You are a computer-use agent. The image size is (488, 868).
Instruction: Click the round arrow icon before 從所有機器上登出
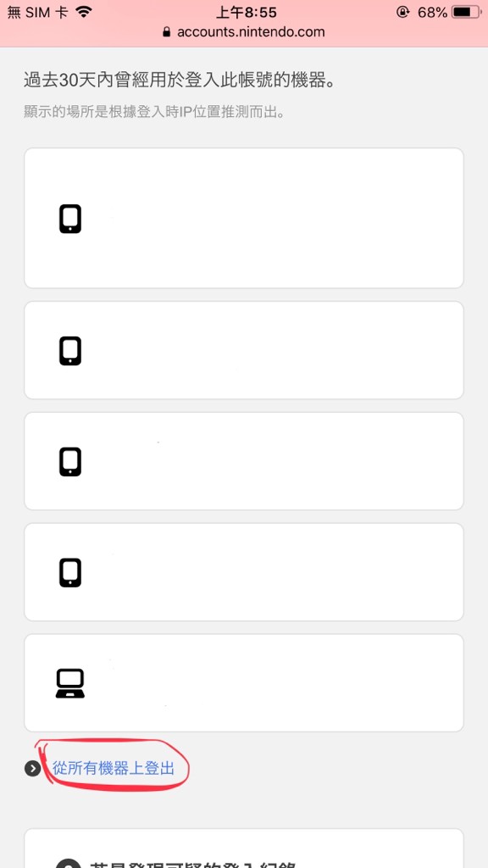tap(33, 768)
